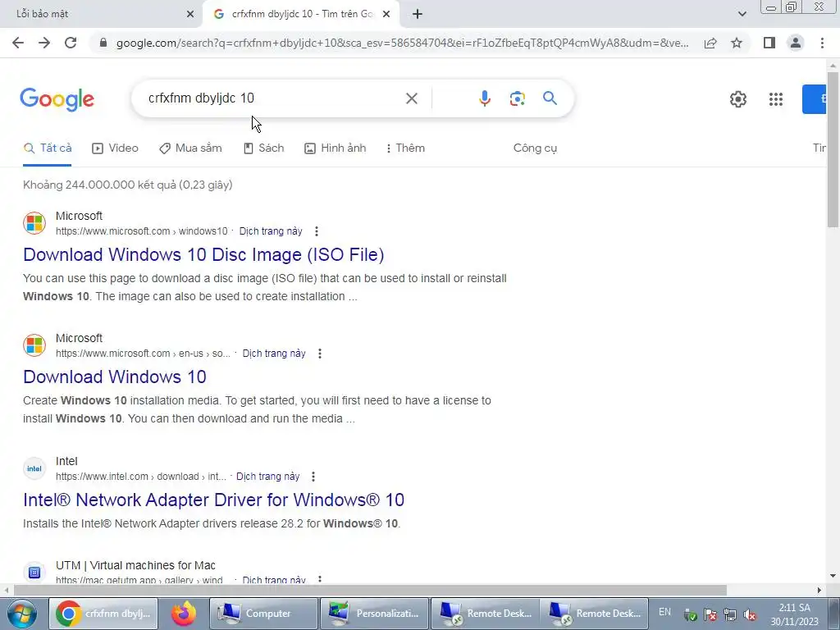
Task: Open more options for windows10 ISO result
Action: point(317,231)
